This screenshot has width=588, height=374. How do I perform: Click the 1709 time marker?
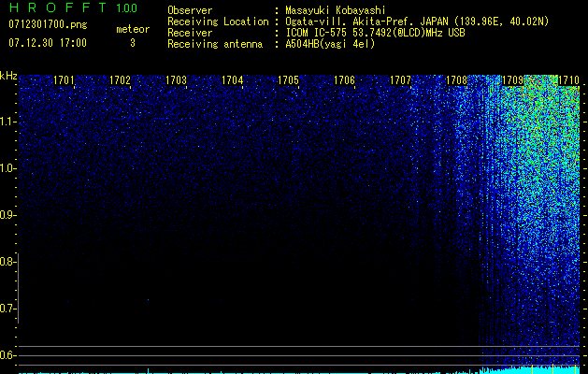[512, 80]
